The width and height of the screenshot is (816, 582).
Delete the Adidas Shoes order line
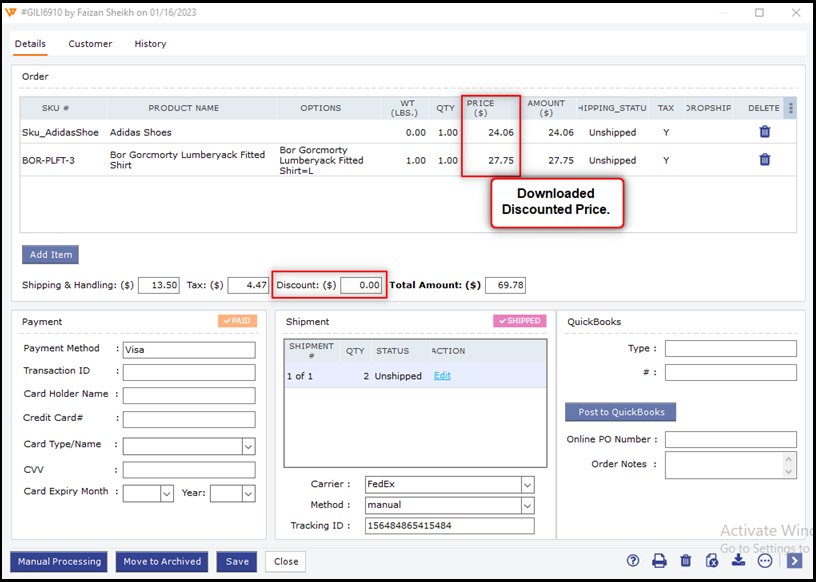click(764, 132)
